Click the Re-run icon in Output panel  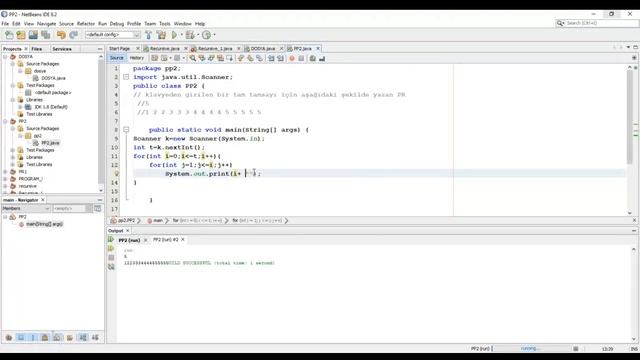(x=111, y=240)
